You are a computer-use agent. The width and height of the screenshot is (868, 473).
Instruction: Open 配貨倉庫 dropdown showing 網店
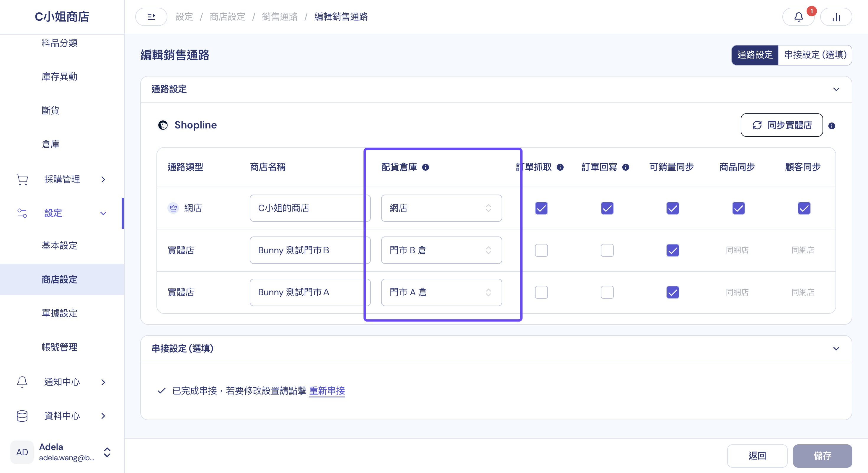[x=441, y=208]
